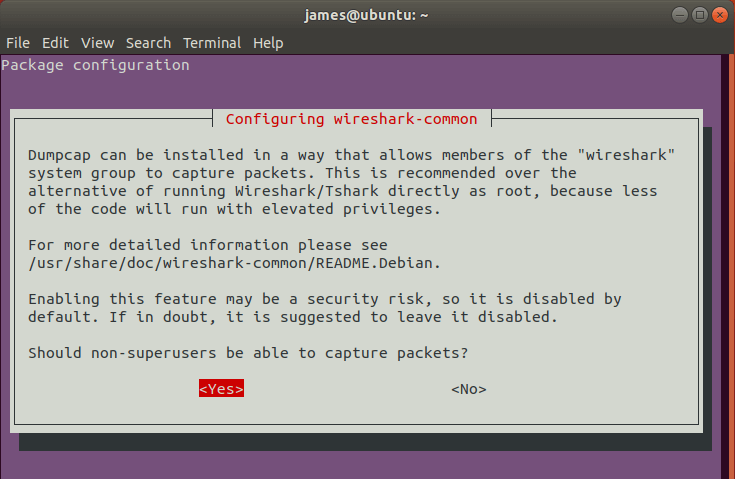Click the 'Should non-superusers be able to capture packets?' question
735x479 pixels.
tap(248, 353)
